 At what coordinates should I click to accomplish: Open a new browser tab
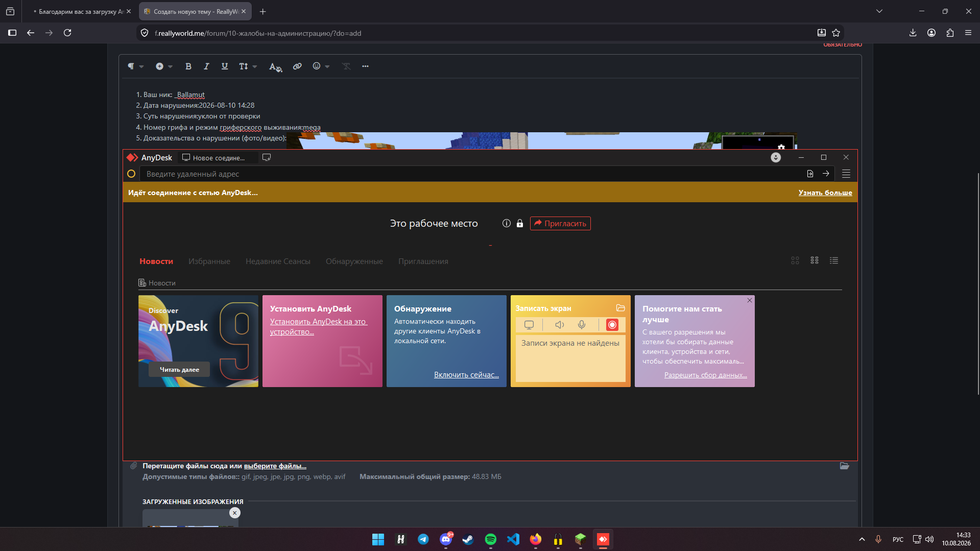pyautogui.click(x=262, y=11)
